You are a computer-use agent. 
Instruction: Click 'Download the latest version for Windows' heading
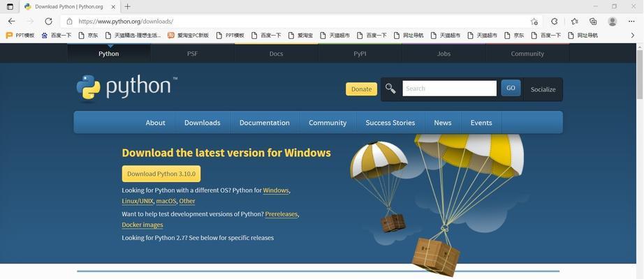pos(226,153)
